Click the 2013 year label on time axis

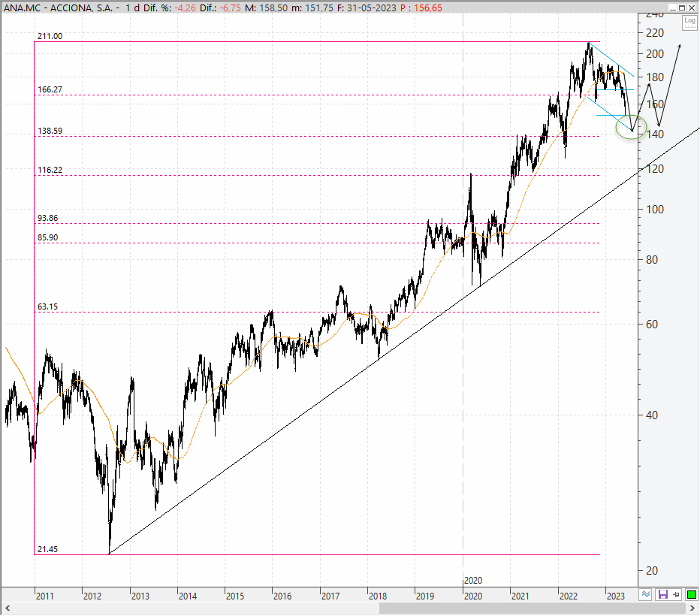140,596
